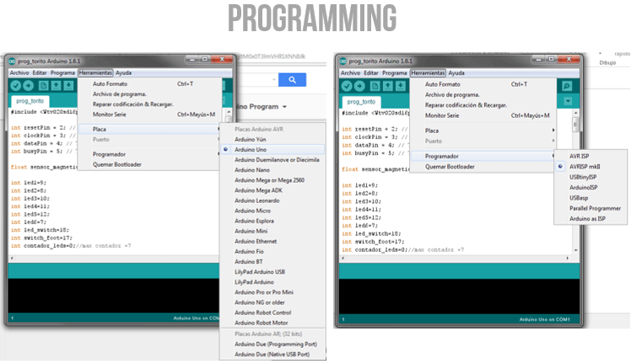Image resolution: width=631 pixels, height=364 pixels.
Task: Expand Puerto submenu in right window
Action: pyautogui.click(x=482, y=141)
